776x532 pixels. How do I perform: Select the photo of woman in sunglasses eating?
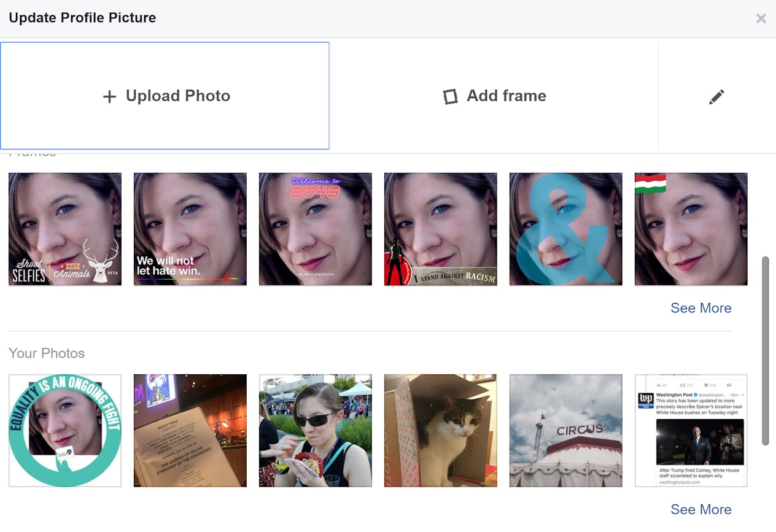point(315,430)
